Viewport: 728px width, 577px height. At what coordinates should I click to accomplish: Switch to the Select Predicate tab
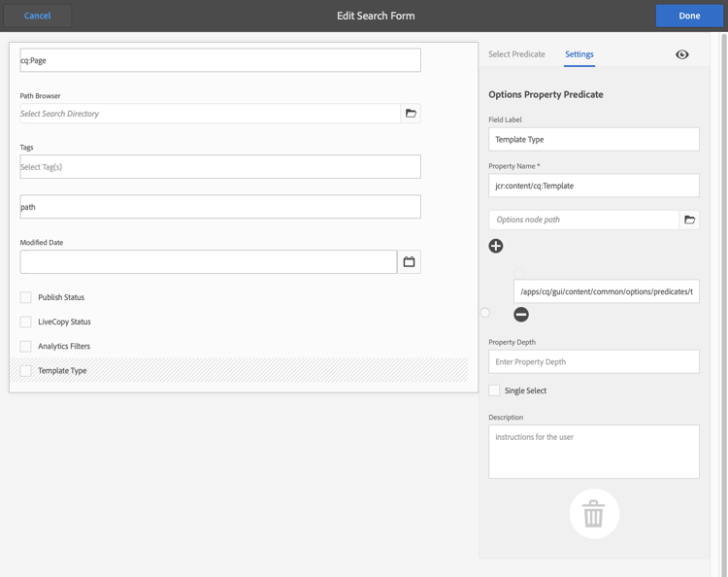[x=516, y=54]
